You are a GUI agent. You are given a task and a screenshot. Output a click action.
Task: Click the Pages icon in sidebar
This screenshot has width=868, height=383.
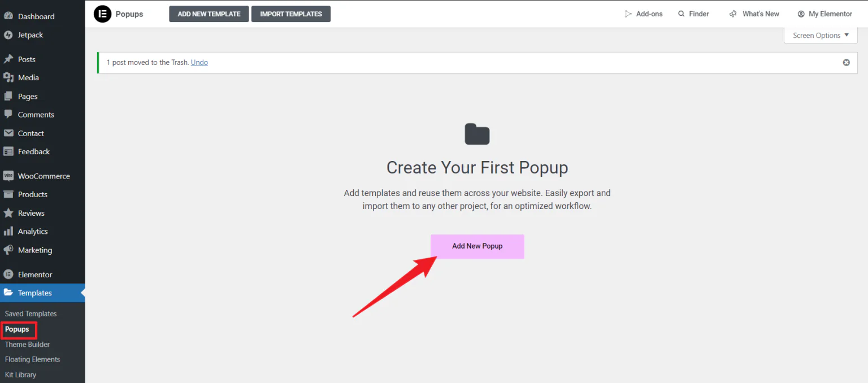(8, 96)
